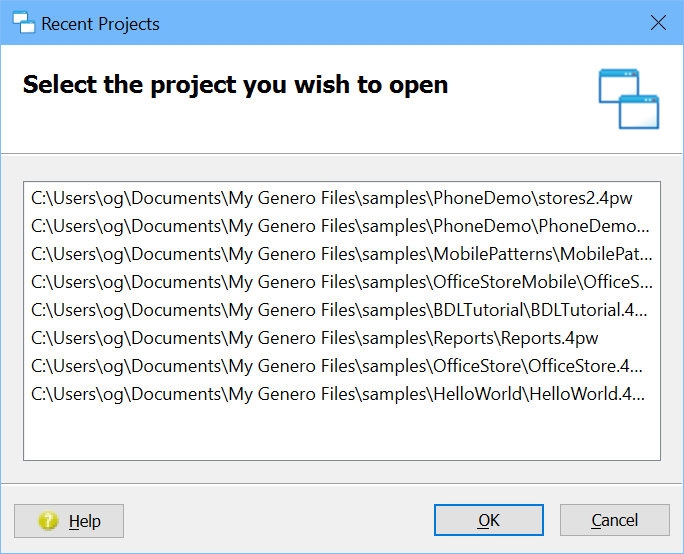Click the yellow help question mark icon

click(47, 521)
